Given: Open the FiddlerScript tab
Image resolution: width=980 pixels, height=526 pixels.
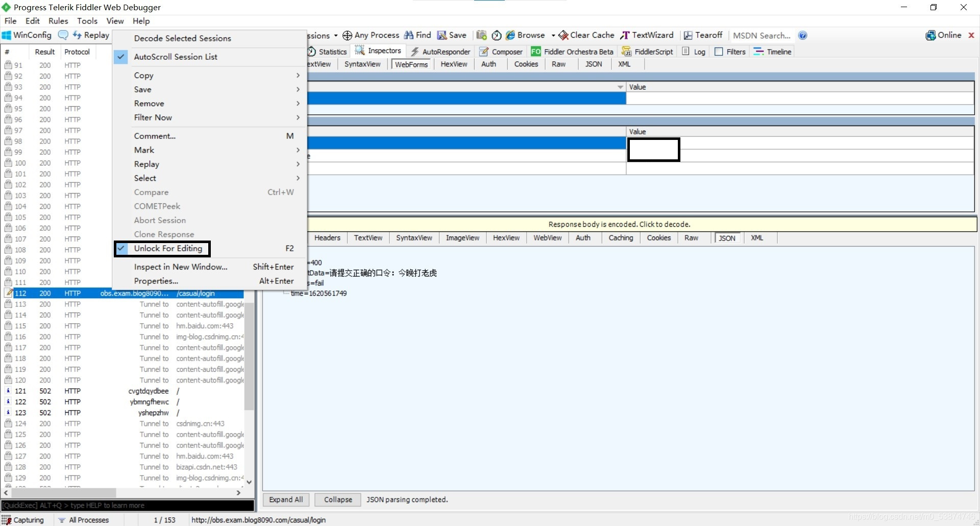Looking at the screenshot, I should tap(647, 52).
